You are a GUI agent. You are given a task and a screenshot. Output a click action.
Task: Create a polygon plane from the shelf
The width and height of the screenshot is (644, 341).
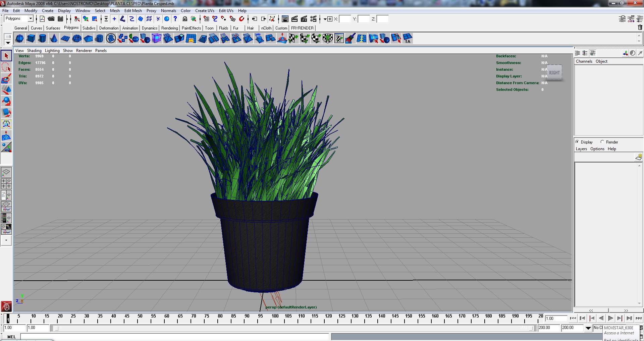pyautogui.click(x=65, y=39)
